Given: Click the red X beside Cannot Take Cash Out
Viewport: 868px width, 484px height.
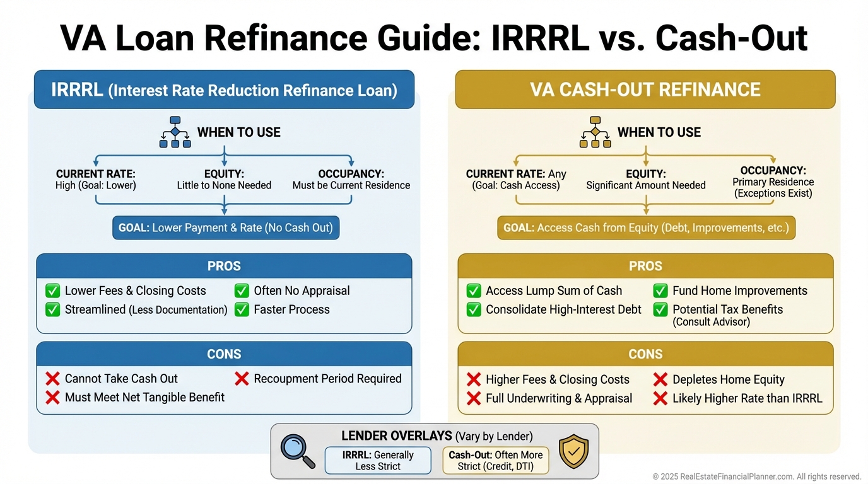Looking at the screenshot, I should click(52, 379).
